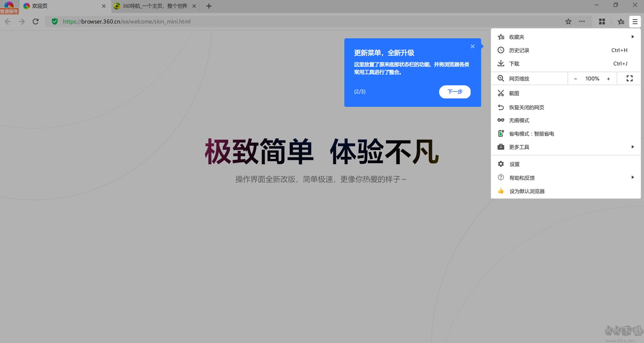Enable 无痕模式 incognito mode
Viewport: 644px width, 343px height.
click(519, 120)
